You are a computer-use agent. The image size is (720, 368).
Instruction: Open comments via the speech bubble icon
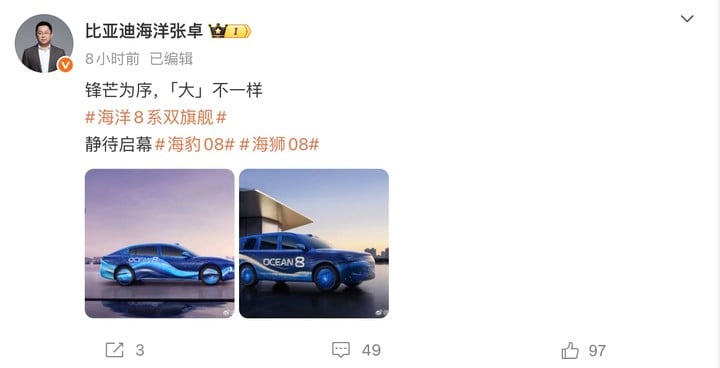(341, 350)
